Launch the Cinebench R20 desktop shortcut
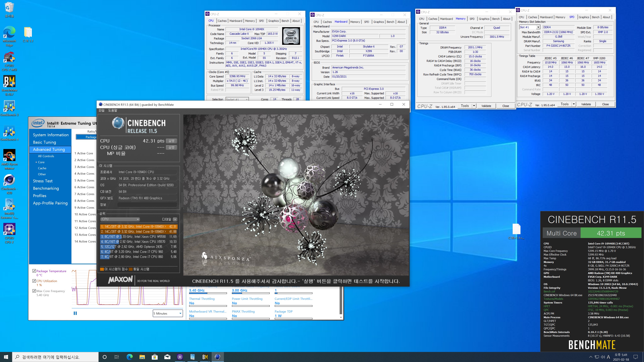 click(x=9, y=184)
